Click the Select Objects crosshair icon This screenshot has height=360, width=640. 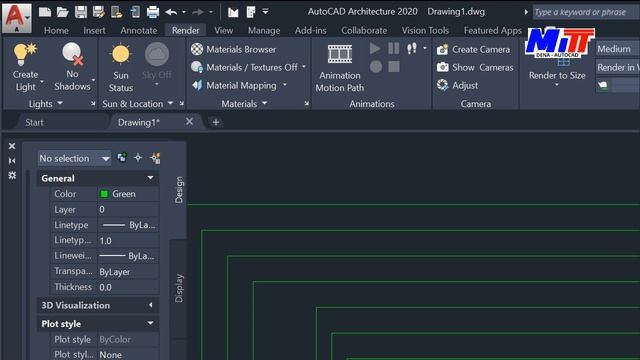(x=138, y=158)
